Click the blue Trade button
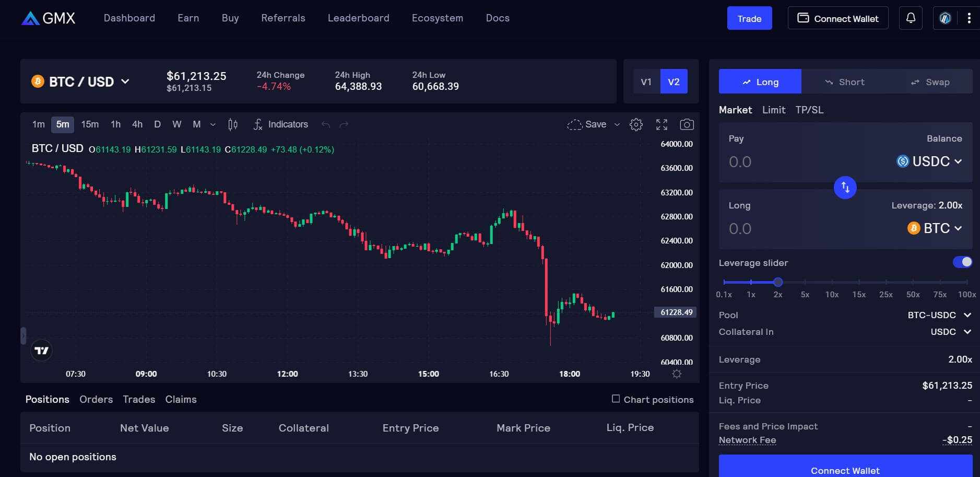Screen dimensions: 980x477 pyautogui.click(x=749, y=18)
